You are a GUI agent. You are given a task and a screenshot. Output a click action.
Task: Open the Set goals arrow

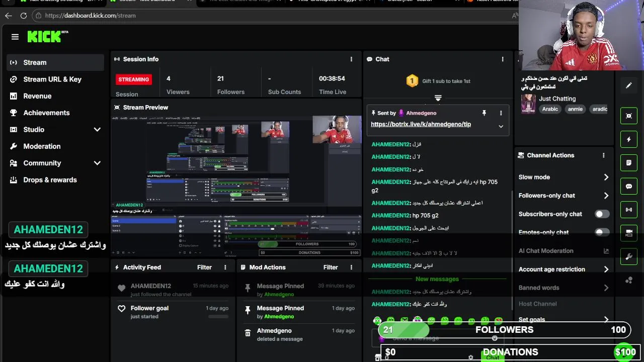(606, 319)
